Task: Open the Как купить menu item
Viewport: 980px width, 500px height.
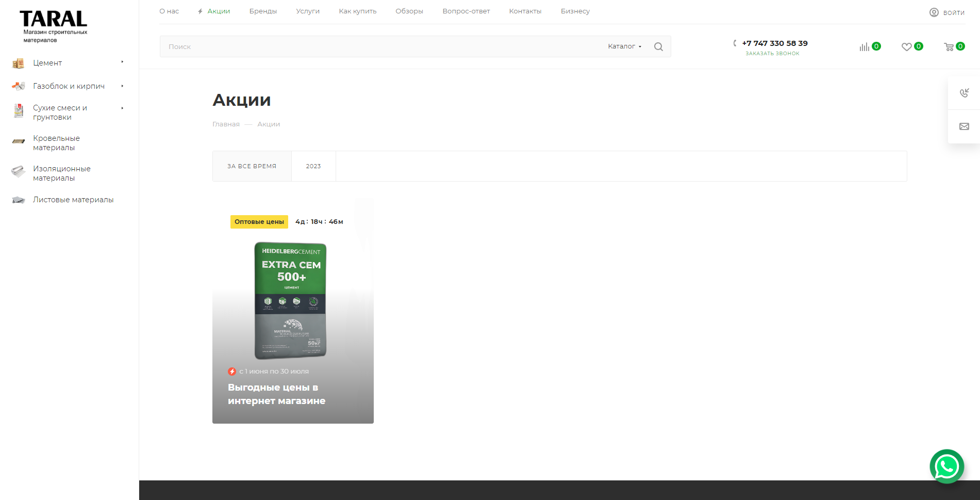Action: tap(358, 11)
